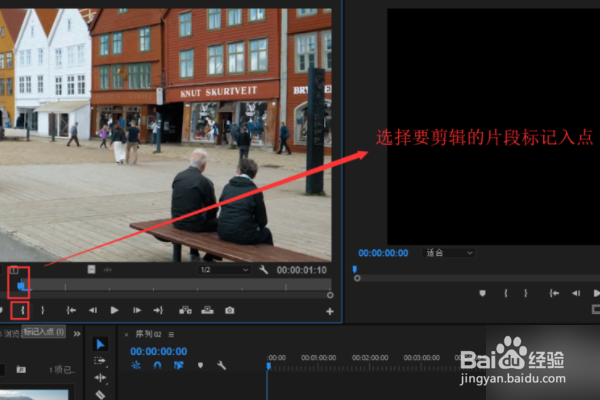Go to In point in Program monitor
The height and width of the screenshot is (400, 600).
click(x=554, y=293)
